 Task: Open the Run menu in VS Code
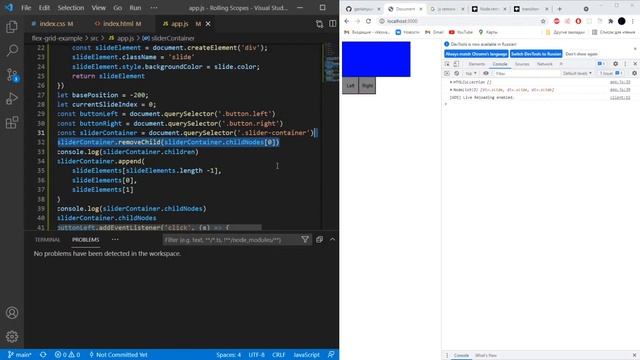click(x=135, y=8)
